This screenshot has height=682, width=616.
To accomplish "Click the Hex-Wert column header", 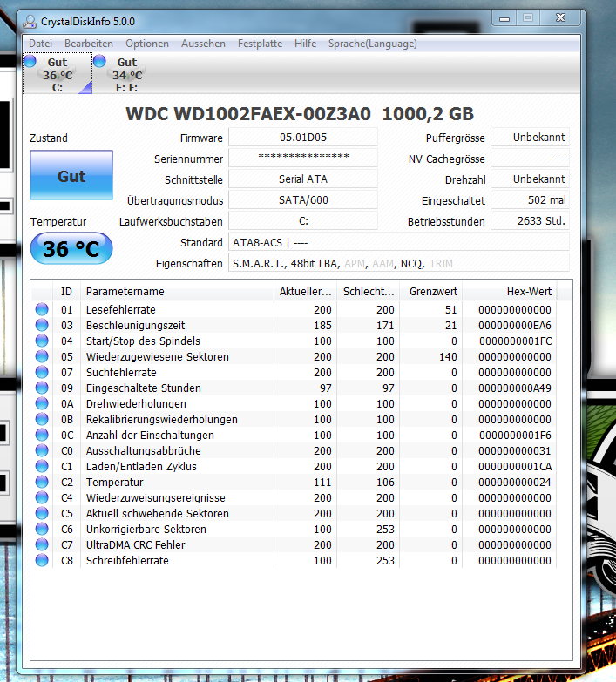I will click(510, 292).
